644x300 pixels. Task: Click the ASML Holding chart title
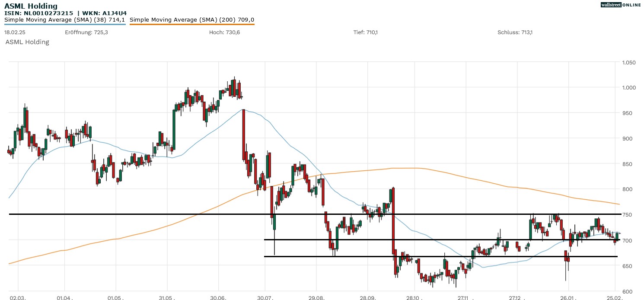(x=30, y=6)
